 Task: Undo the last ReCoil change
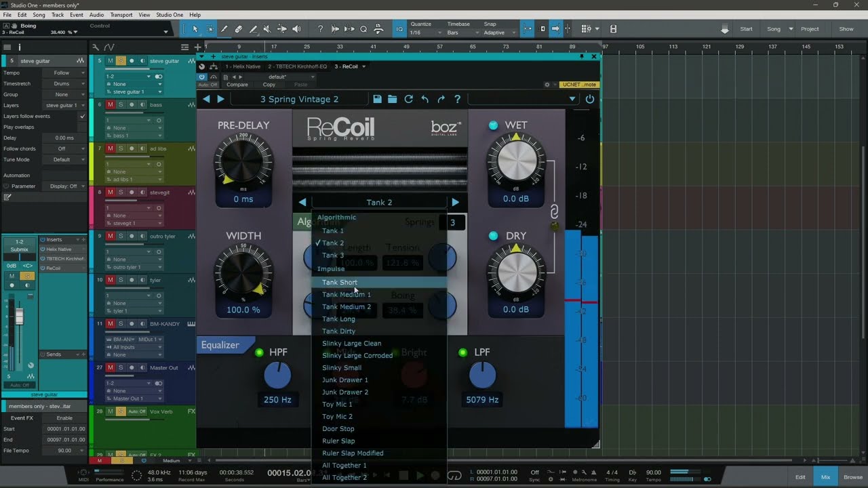[425, 99]
